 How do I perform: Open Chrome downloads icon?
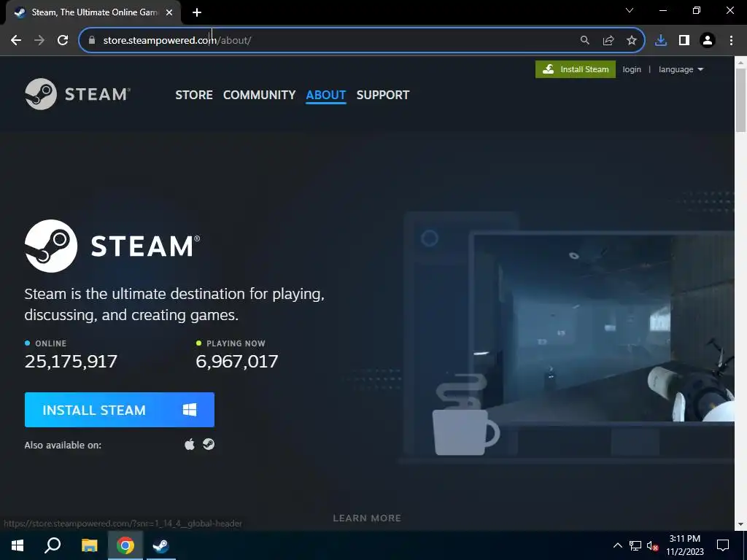pyautogui.click(x=661, y=41)
